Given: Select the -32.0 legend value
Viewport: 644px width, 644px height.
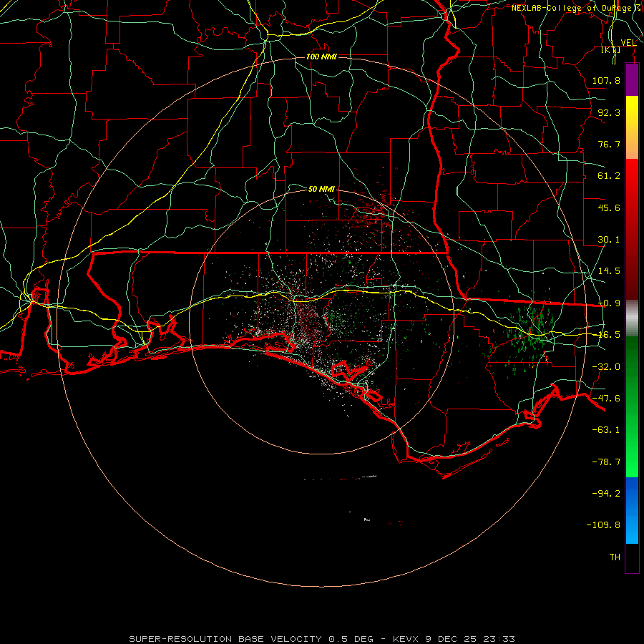Looking at the screenshot, I should point(606,367).
